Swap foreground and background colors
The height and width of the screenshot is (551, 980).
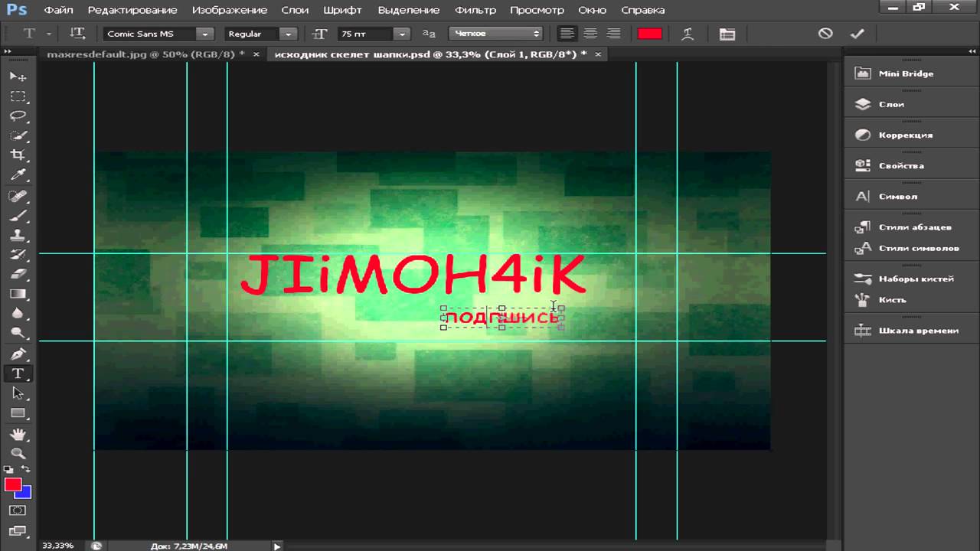25,469
